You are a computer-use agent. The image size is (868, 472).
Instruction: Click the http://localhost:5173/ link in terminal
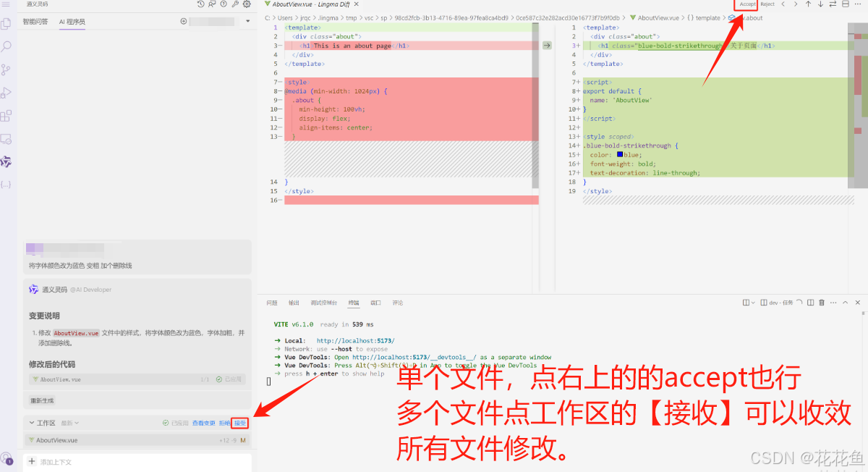click(356, 340)
